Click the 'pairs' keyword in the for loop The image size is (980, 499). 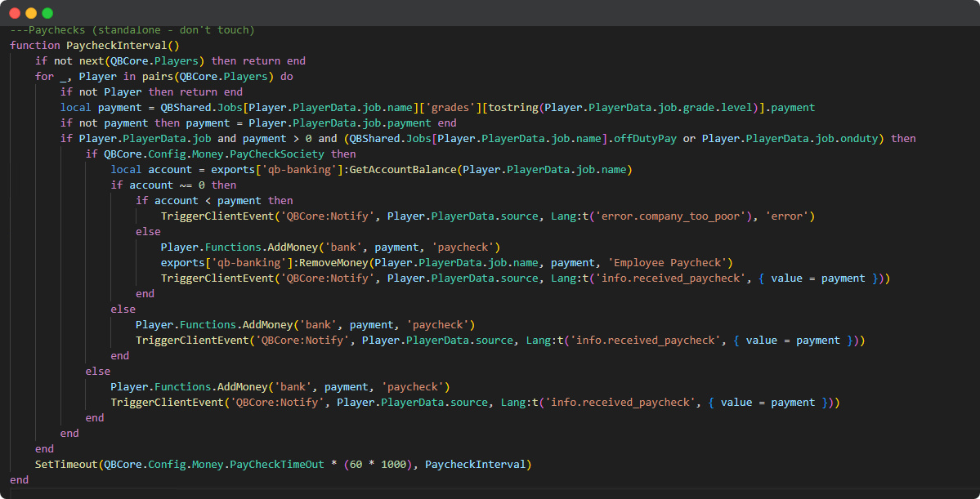pos(156,77)
